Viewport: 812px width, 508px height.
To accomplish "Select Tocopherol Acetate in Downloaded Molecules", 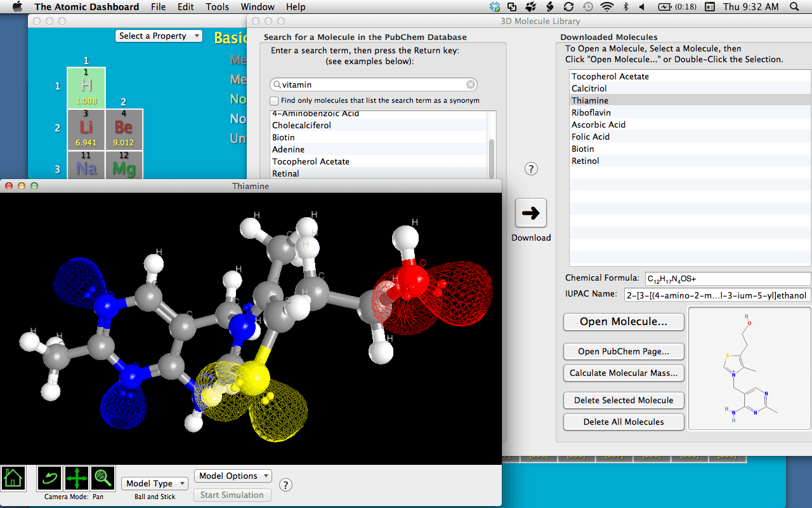I will pyautogui.click(x=690, y=76).
